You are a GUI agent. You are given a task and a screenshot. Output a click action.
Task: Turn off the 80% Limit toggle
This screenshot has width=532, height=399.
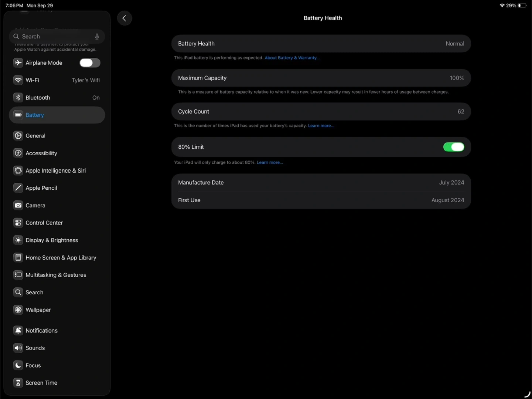click(453, 147)
